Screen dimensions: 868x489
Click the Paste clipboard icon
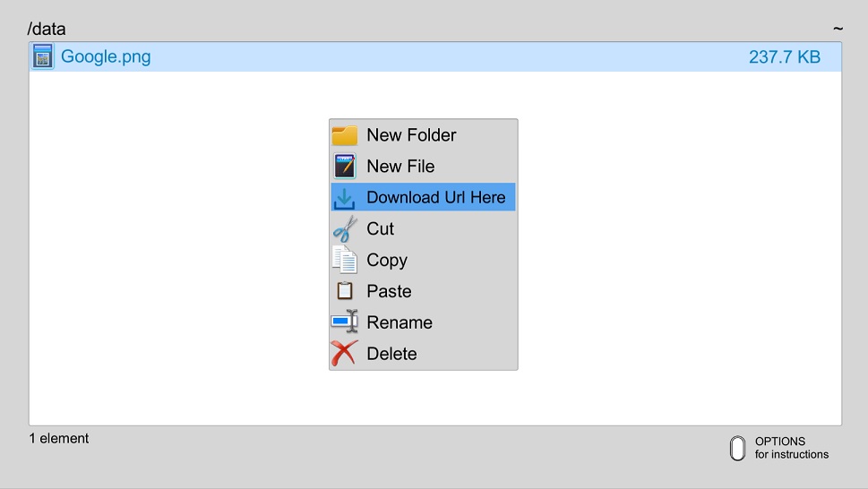[344, 291]
